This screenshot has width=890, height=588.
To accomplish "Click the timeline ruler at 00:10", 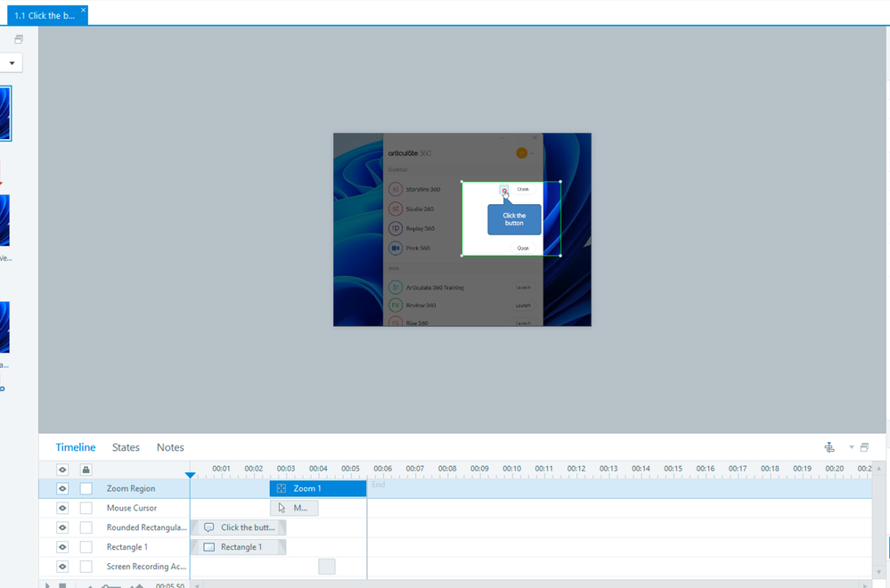I will coord(511,470).
